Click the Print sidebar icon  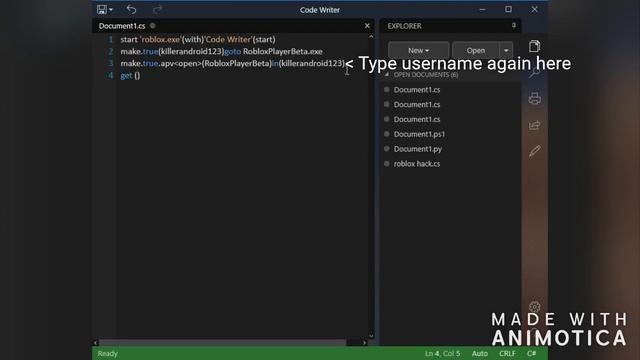tap(534, 98)
